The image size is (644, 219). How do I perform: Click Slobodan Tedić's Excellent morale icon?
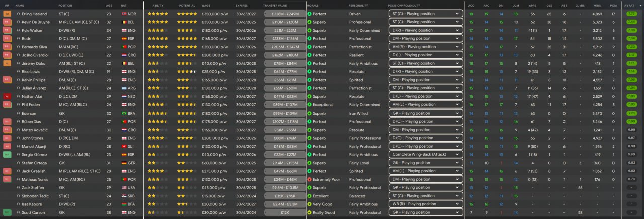click(309, 196)
